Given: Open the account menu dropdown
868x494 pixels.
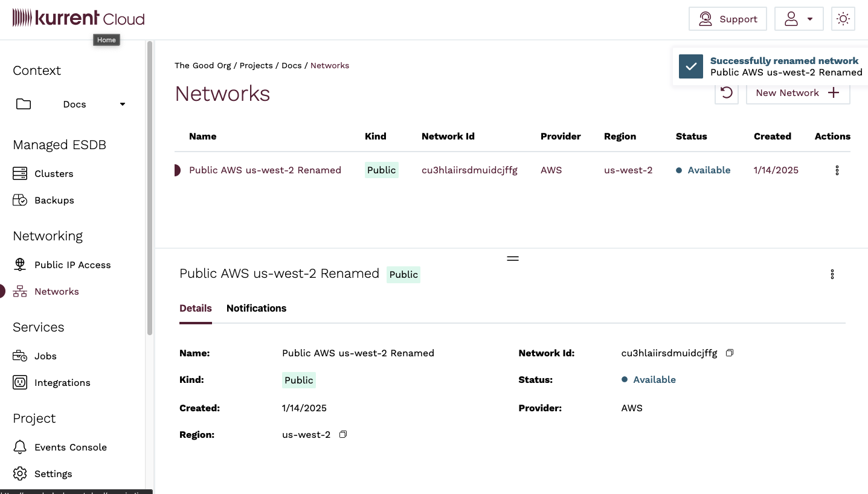Looking at the screenshot, I should pos(799,19).
